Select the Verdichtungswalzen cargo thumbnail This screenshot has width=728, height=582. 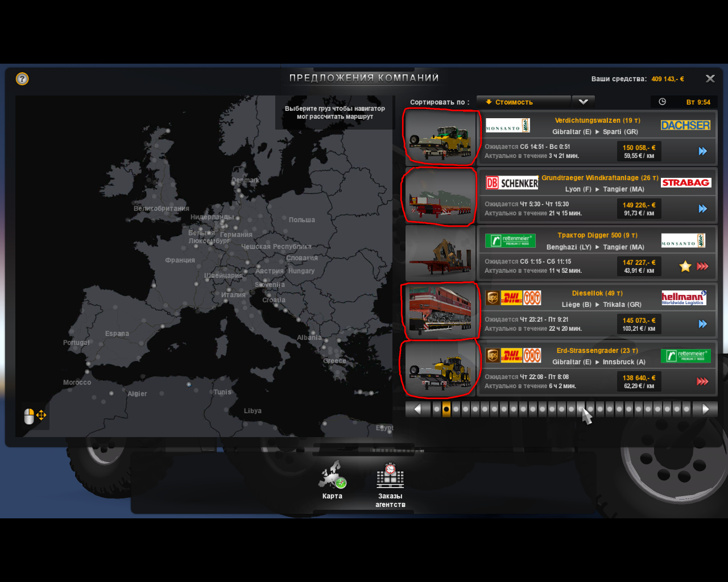441,137
